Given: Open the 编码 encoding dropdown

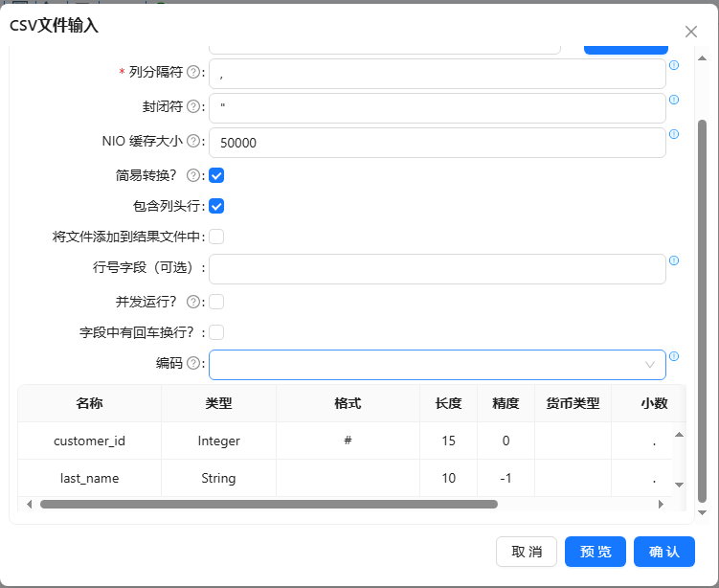Looking at the screenshot, I should click(437, 365).
